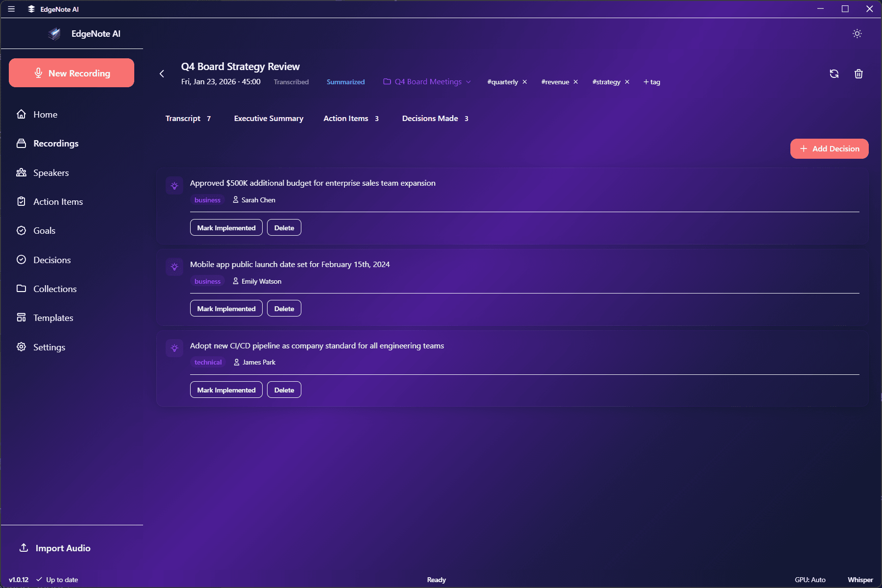The image size is (882, 588).
Task: Open the hamburger menu in title bar
Action: 11,9
